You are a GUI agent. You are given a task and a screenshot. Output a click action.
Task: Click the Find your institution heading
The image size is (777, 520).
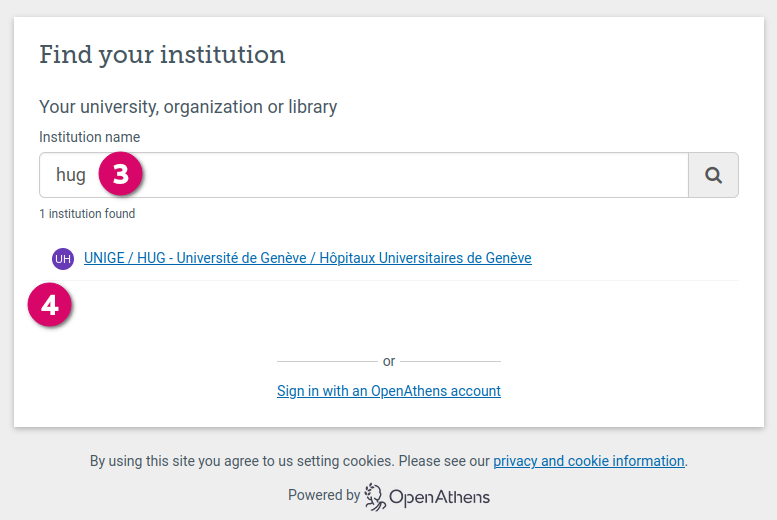tap(162, 55)
